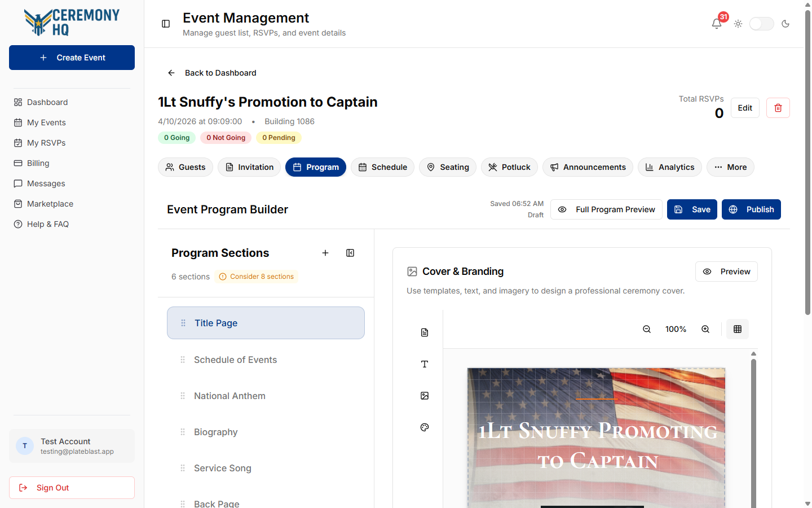Click the Test Account profile card
The image size is (812, 508).
tap(72, 446)
